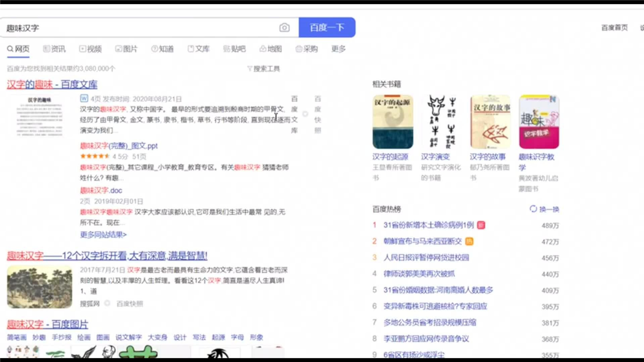Open hot item 人民日报评暂停网贷进校园

coord(426,258)
